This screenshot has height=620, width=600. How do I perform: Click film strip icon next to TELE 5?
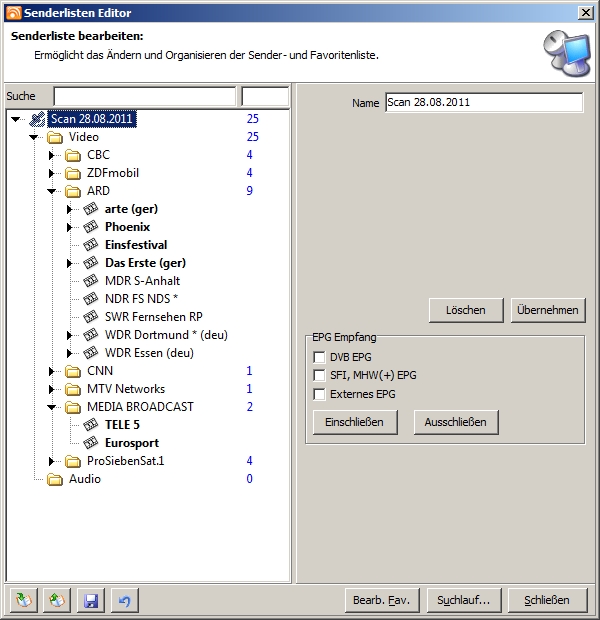pyautogui.click(x=91, y=424)
